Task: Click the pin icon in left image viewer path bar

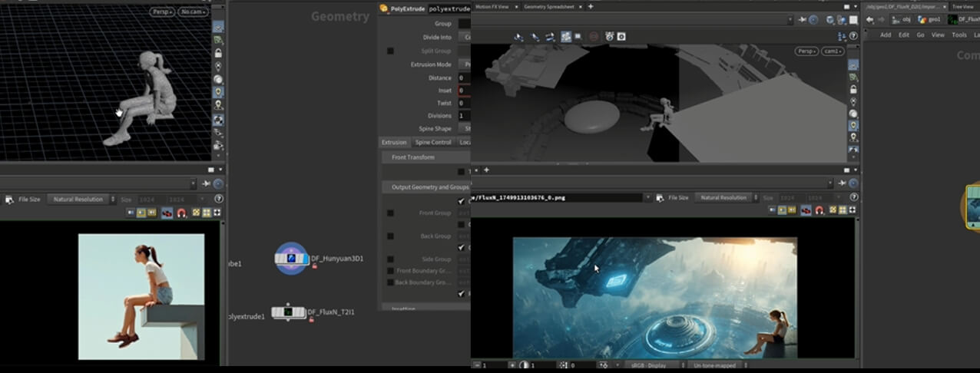Action: click(x=206, y=184)
